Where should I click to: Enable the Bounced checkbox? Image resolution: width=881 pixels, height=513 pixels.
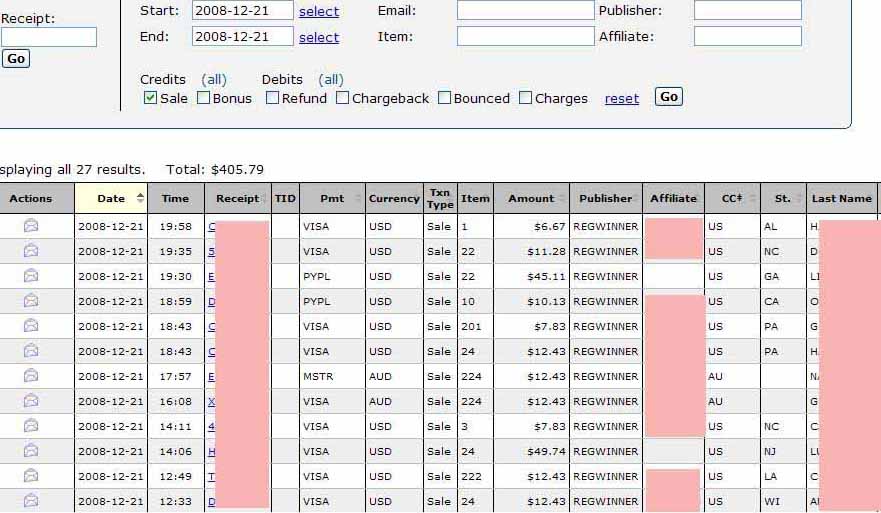pyautogui.click(x=444, y=98)
